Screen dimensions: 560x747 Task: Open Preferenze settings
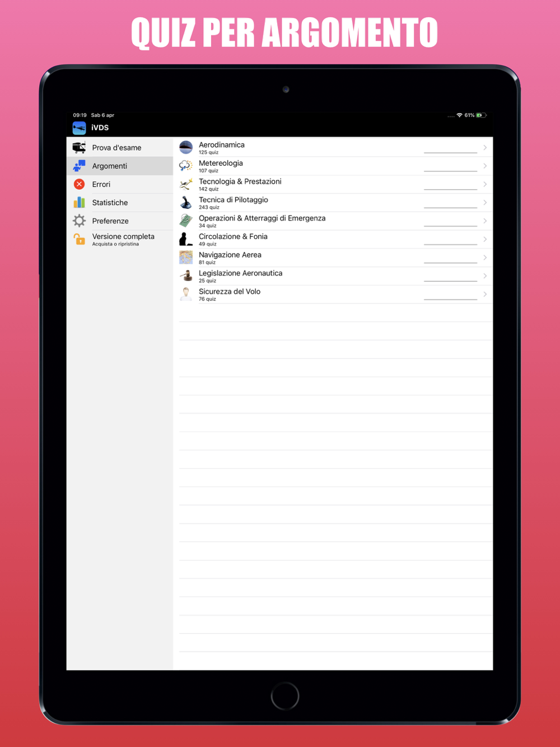tap(120, 221)
